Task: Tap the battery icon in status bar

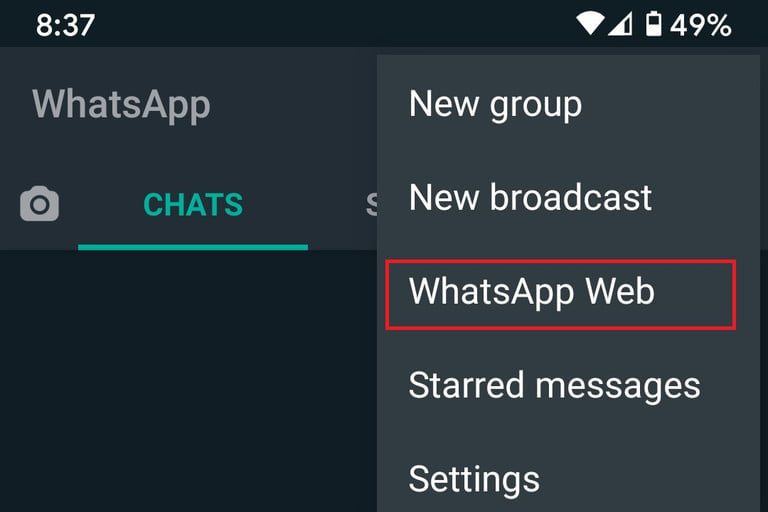Action: [653, 24]
